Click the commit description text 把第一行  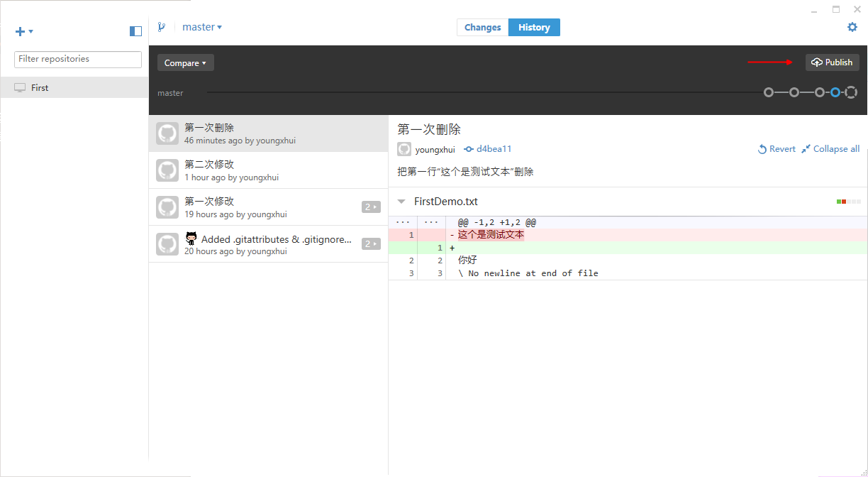[x=465, y=172]
